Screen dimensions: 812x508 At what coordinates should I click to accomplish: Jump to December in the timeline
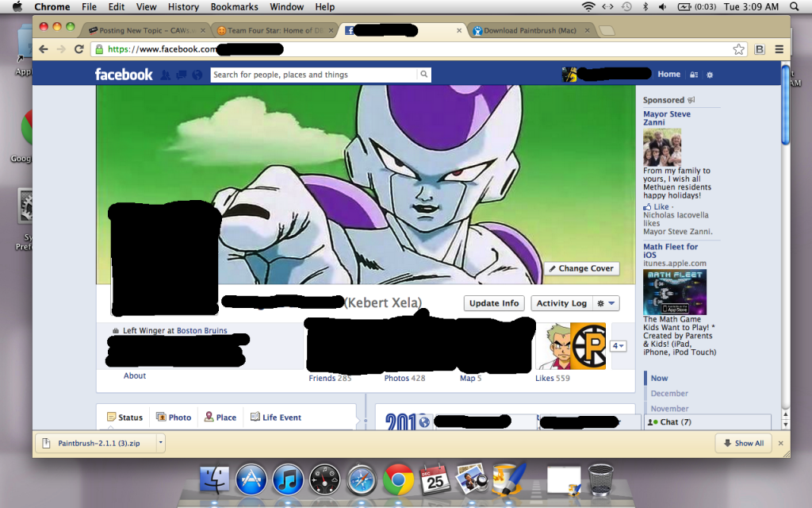click(669, 394)
